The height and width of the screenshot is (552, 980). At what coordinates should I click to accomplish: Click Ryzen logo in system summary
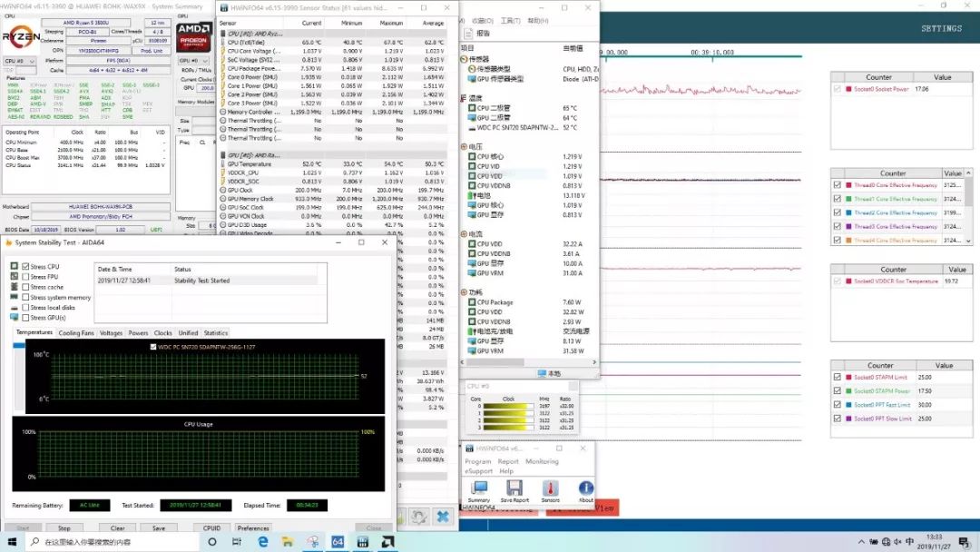click(x=21, y=36)
